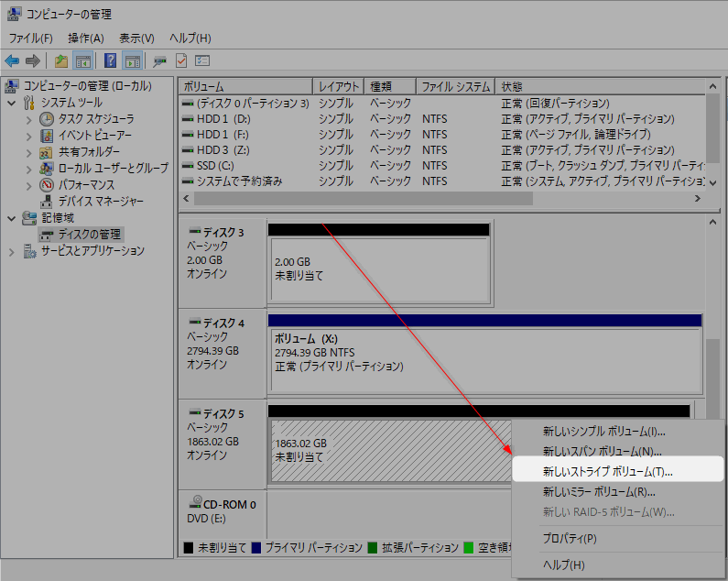Expand the Performance node
The image size is (728, 581).
[28, 185]
